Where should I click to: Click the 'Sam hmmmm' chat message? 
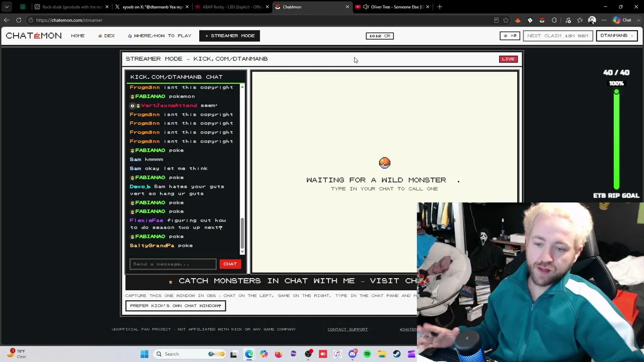[146, 159]
